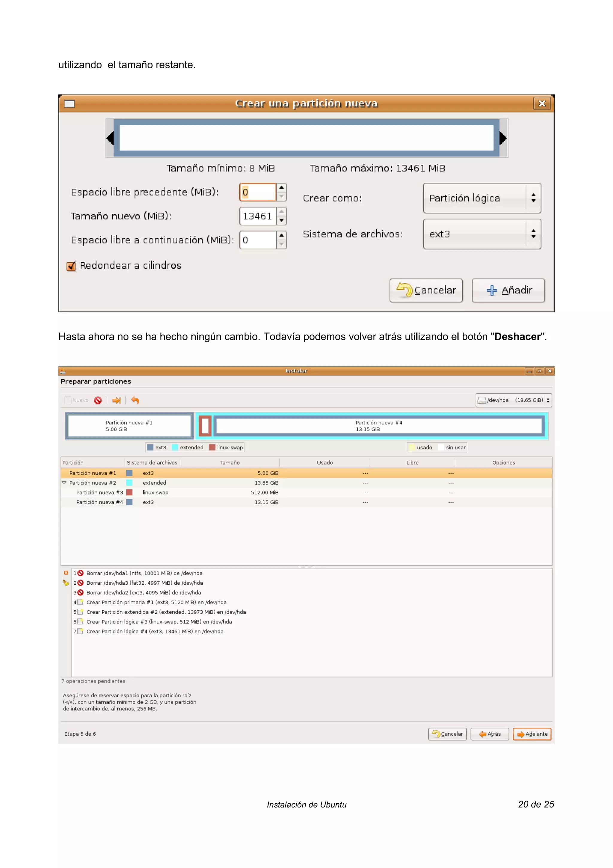Click Partición nueva #1 5.00 GiB disk block
Screen dimensions: 613x868
[x=129, y=426]
